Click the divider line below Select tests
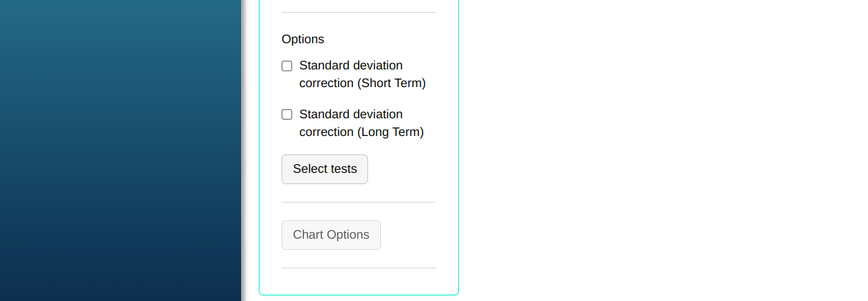The width and height of the screenshot is (868, 301). click(x=359, y=203)
